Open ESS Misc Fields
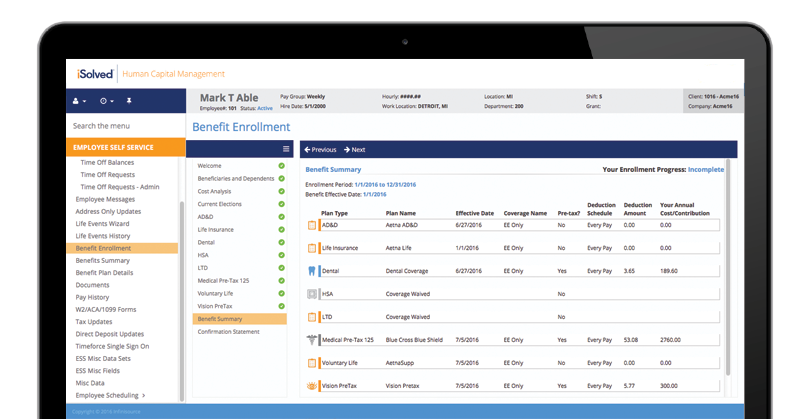Screen dimensions: 802x419 [98, 371]
